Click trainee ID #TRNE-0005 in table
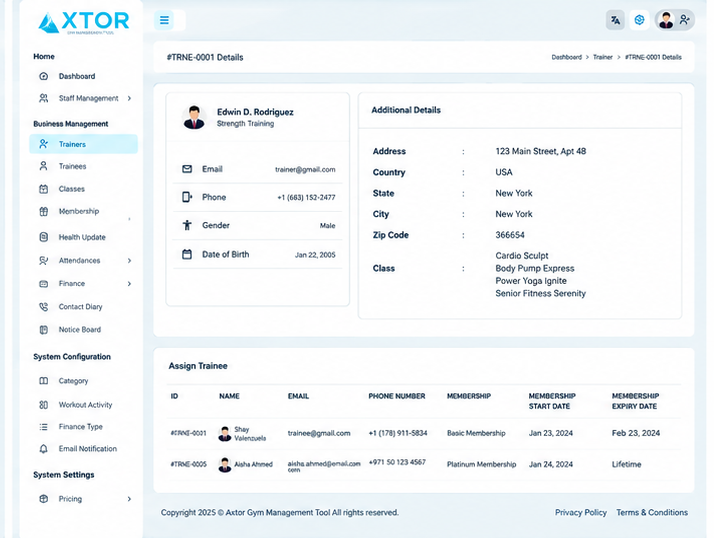Image resolution: width=714 pixels, height=538 pixels. coord(189,464)
